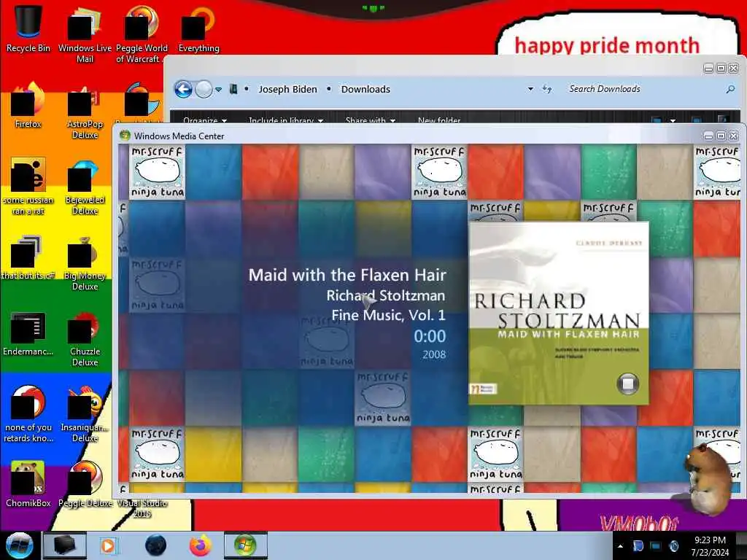This screenshot has height=560, width=747.
Task: Stop playback with the stop button on album art
Action: (627, 384)
